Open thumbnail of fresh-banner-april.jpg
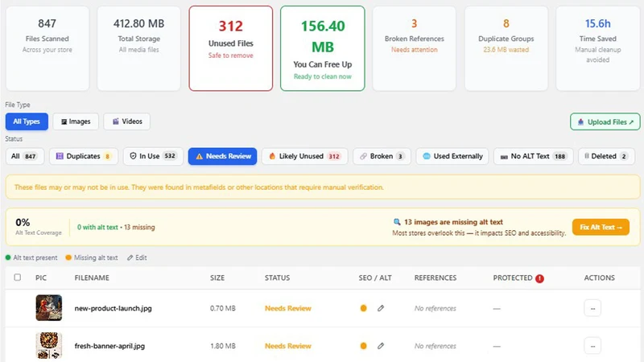This screenshot has height=362, width=644. point(49,346)
